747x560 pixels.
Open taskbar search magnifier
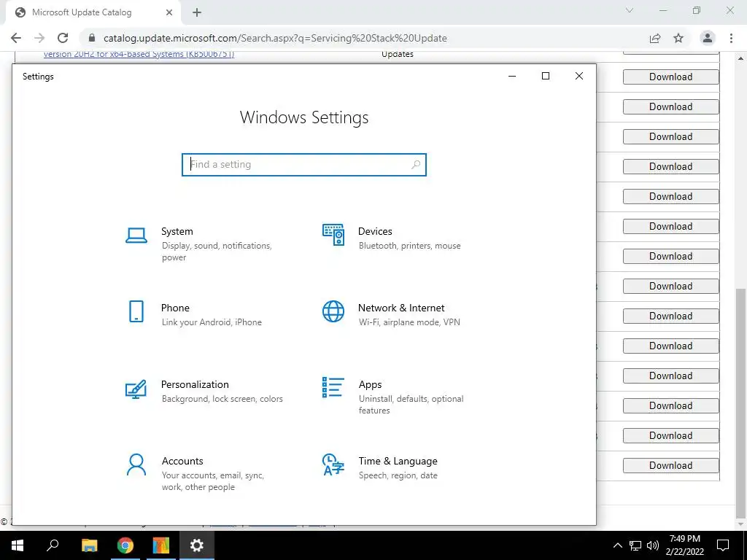point(53,545)
